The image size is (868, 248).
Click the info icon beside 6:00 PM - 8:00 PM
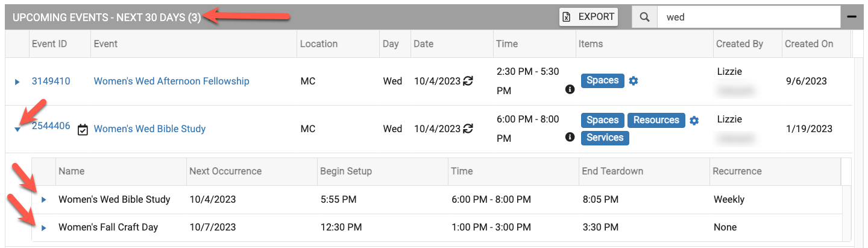[x=570, y=137]
